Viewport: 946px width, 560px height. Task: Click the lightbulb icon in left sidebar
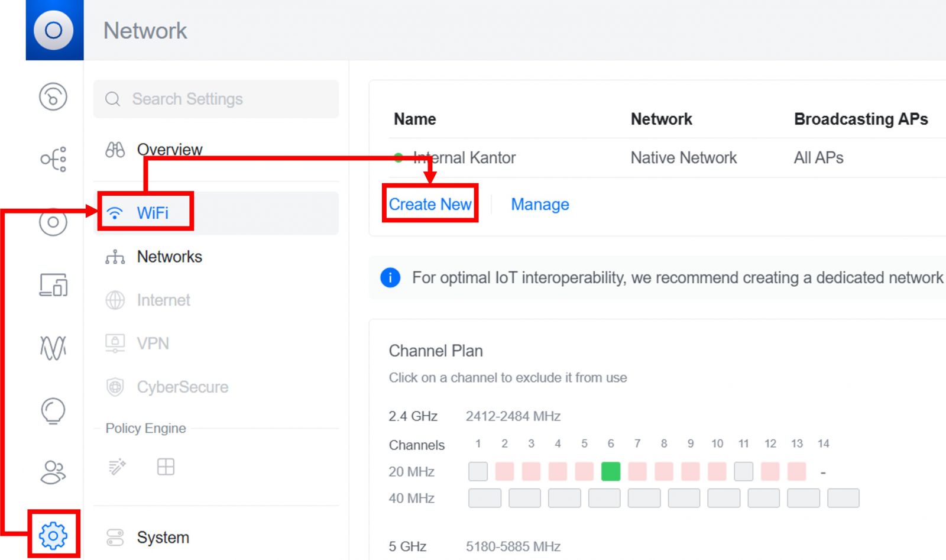coord(53,410)
